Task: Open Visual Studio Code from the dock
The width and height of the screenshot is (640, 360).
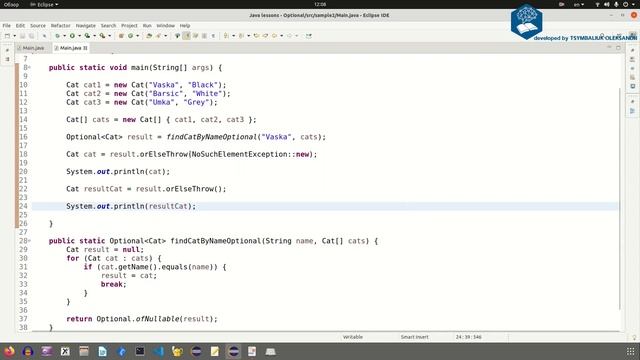Action: [159, 351]
